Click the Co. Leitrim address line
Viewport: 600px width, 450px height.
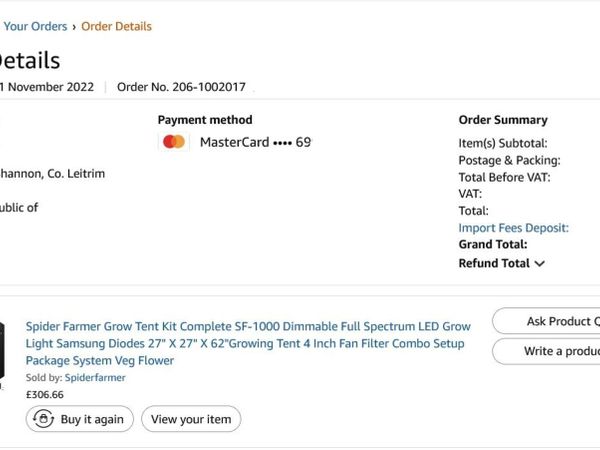[x=52, y=174]
